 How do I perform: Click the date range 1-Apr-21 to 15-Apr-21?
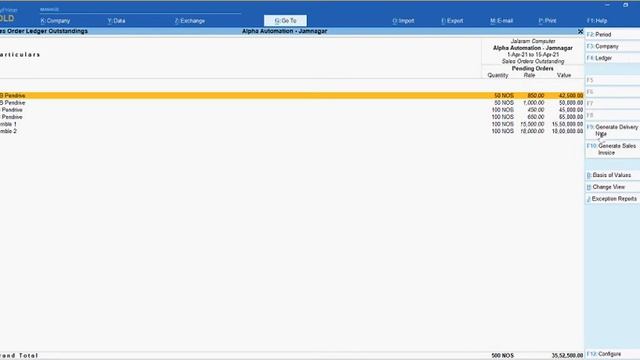[x=533, y=55]
